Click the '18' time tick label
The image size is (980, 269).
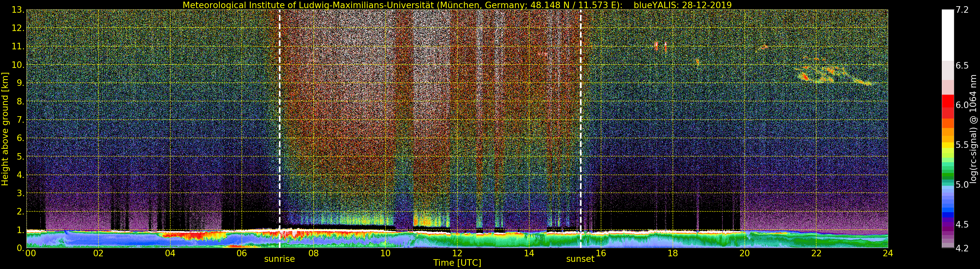click(x=673, y=253)
